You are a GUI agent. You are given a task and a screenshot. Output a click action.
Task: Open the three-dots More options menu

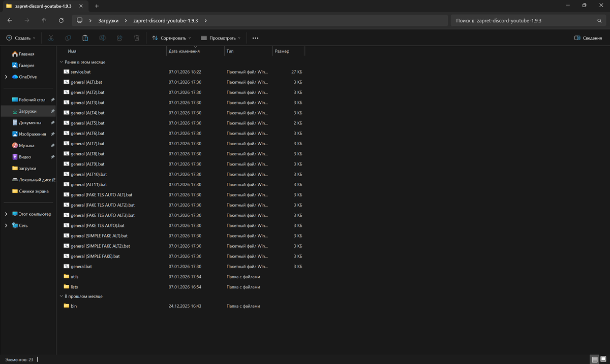[x=255, y=38]
